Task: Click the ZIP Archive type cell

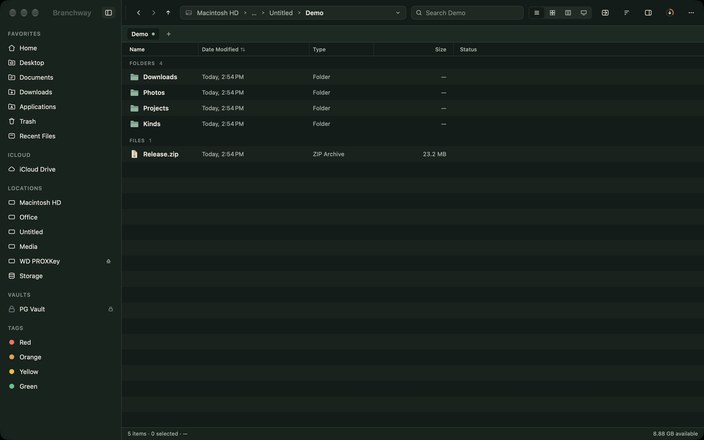Action: 328,154
